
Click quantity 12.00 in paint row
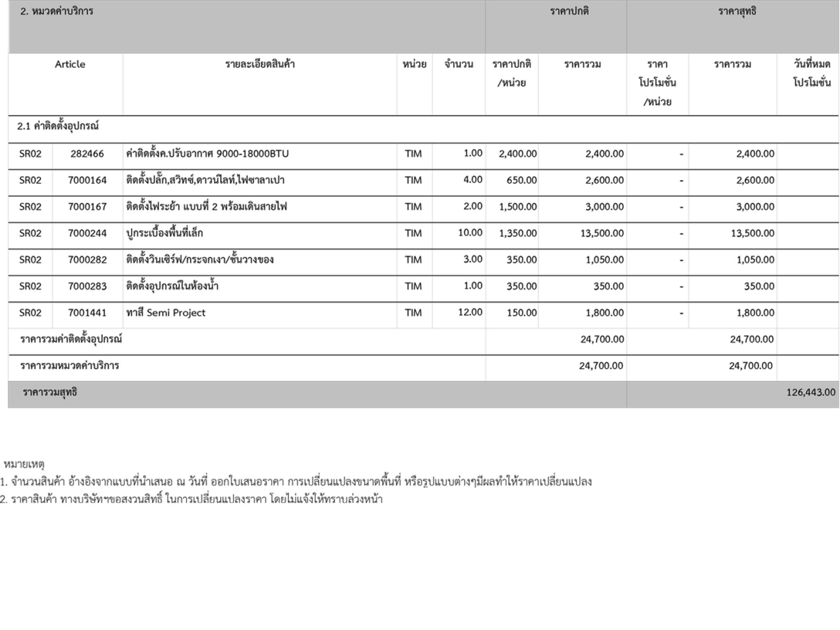[x=470, y=313]
